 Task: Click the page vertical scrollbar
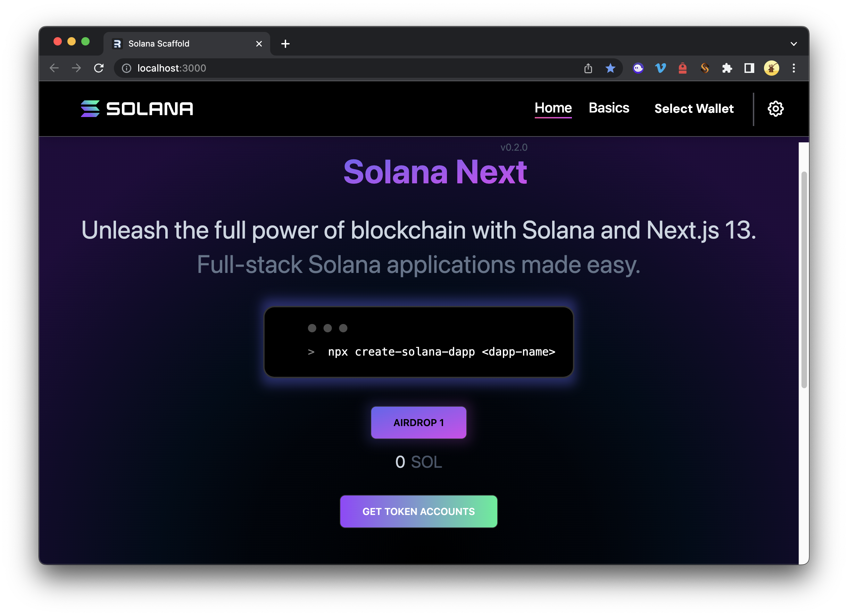tap(804, 280)
